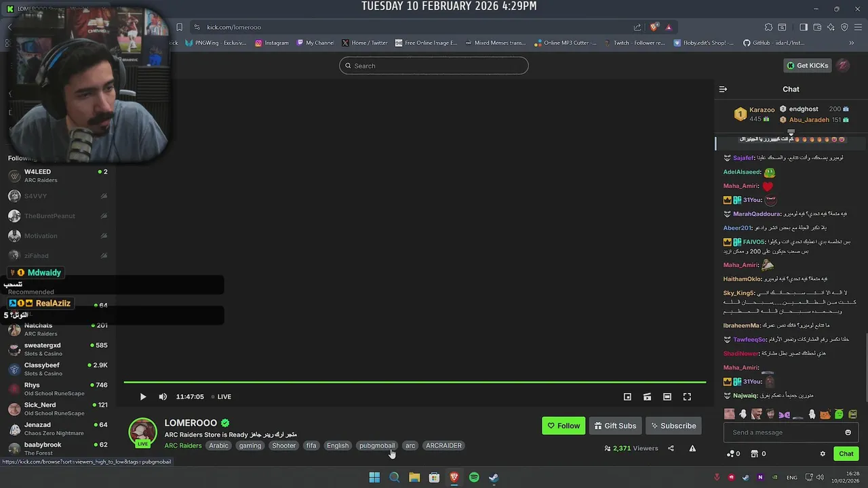Follow the LOMEROOO channel
This screenshot has height=488, width=868.
pyautogui.click(x=564, y=426)
